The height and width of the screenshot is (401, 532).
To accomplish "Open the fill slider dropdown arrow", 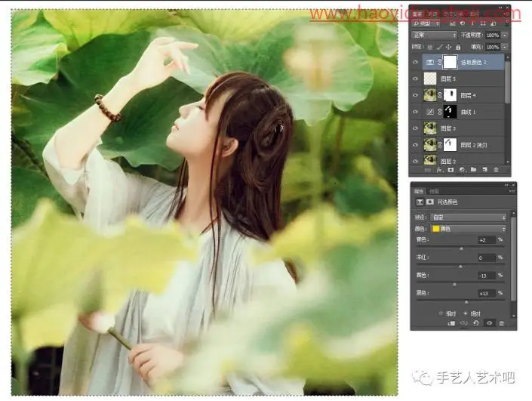I will (505, 47).
